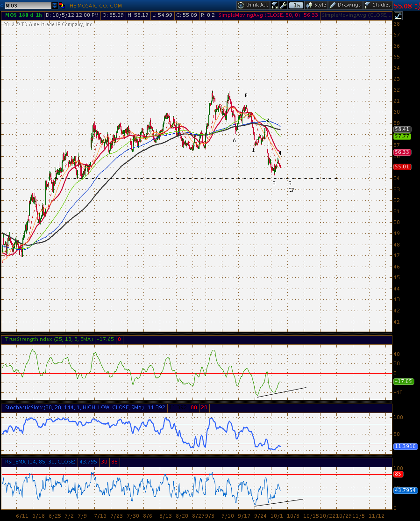Click the RSI_EMA header value 43.795
This screenshot has height=521, width=420.
tap(88, 462)
